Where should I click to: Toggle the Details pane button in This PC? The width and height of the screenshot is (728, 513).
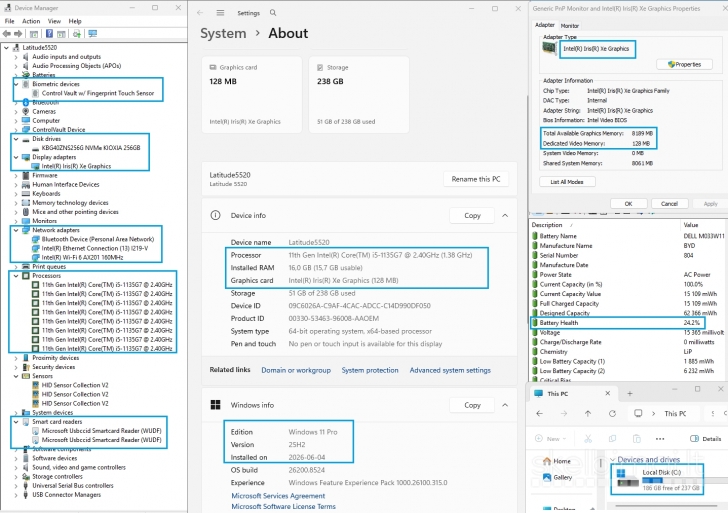pos(705,438)
